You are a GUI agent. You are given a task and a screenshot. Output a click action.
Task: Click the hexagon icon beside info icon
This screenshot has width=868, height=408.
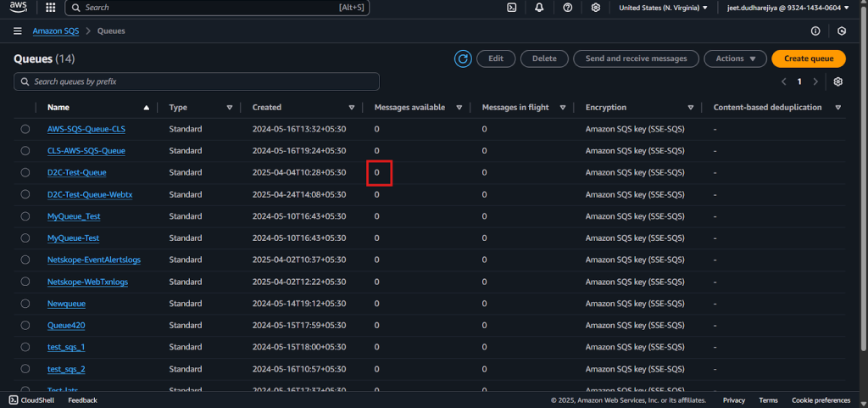tap(842, 31)
